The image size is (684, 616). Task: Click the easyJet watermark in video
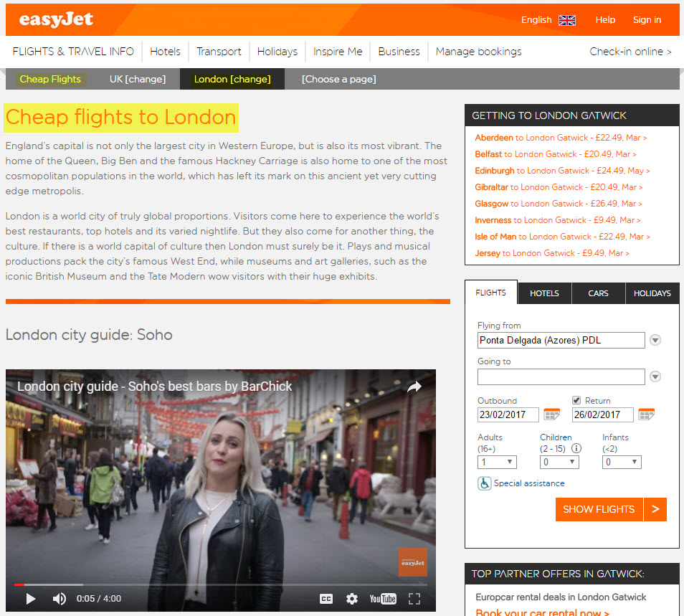point(413,562)
